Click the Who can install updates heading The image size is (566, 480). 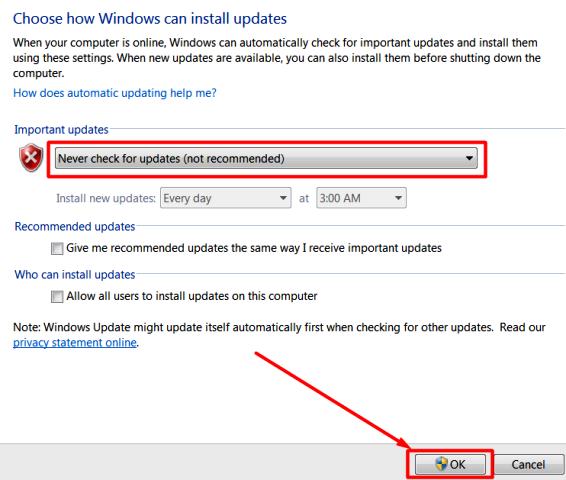pos(75,275)
